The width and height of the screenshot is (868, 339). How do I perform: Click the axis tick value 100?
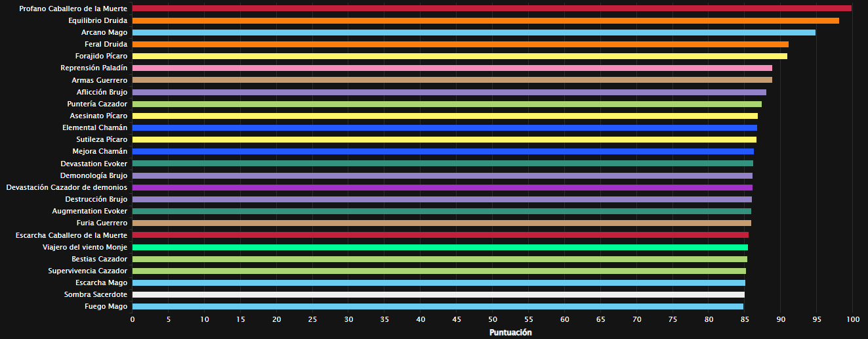[x=852, y=319]
